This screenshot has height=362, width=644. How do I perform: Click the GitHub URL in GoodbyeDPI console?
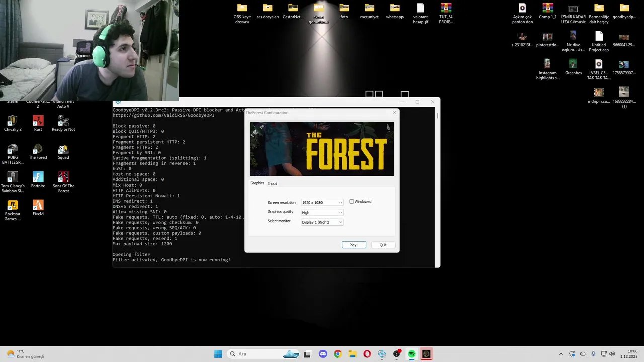164,115
